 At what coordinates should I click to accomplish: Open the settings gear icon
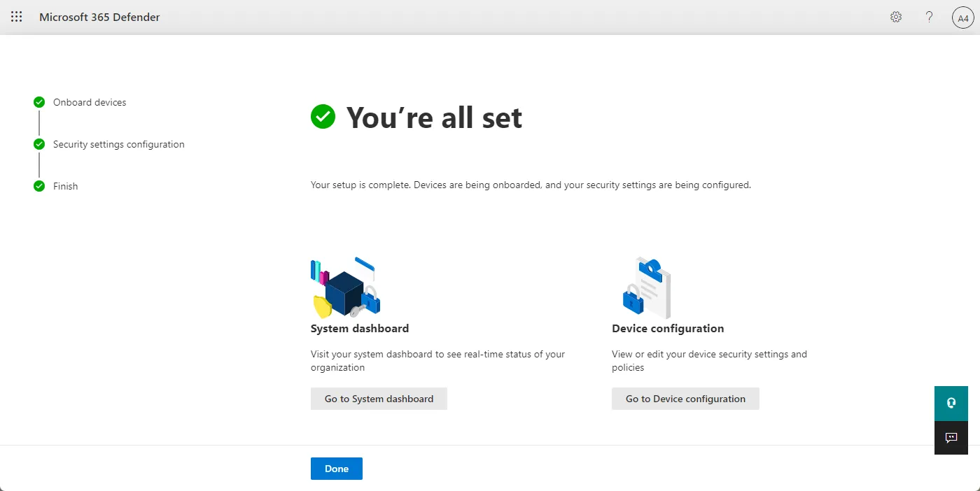896,17
